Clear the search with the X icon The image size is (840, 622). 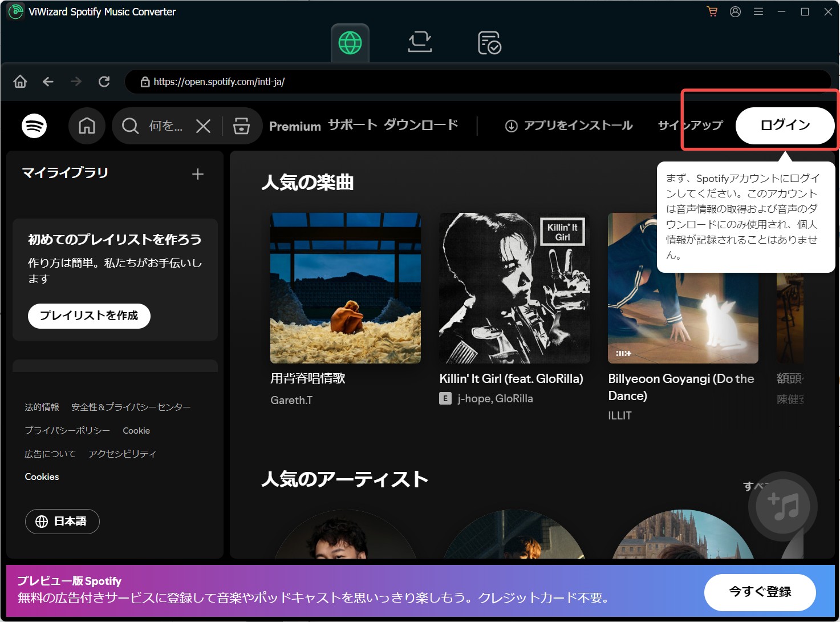pos(204,126)
